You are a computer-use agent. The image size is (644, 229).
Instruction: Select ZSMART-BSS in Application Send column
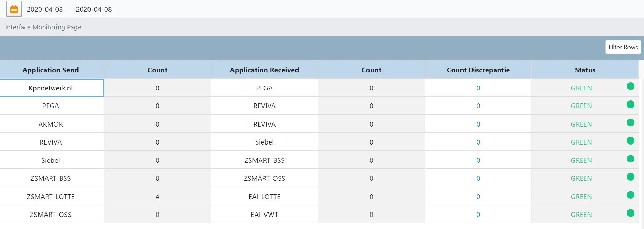coord(52,178)
